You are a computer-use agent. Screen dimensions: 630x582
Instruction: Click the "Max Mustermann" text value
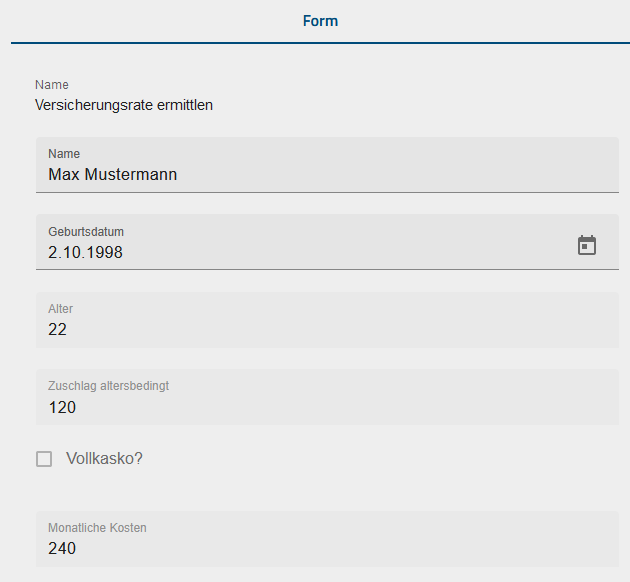(113, 175)
